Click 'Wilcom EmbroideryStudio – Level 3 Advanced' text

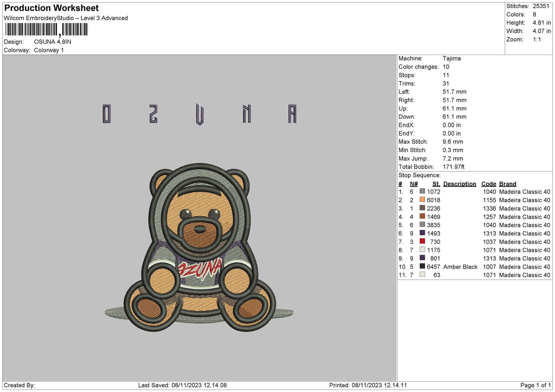click(66, 18)
